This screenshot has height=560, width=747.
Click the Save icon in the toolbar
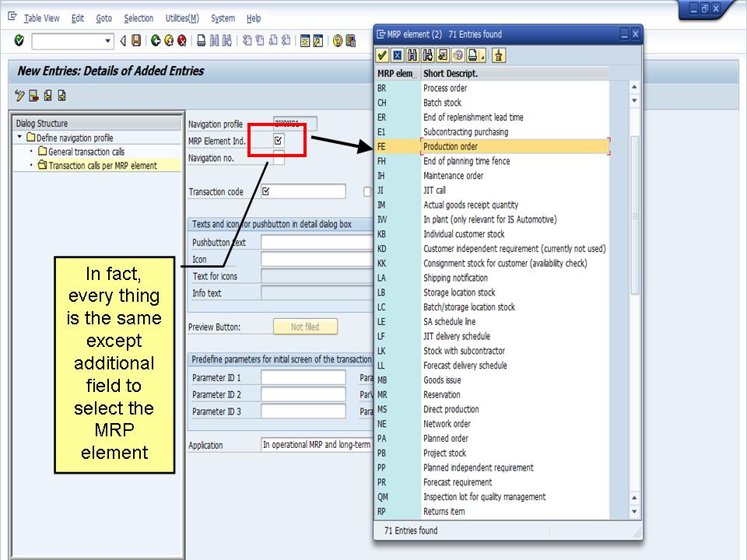click(135, 41)
